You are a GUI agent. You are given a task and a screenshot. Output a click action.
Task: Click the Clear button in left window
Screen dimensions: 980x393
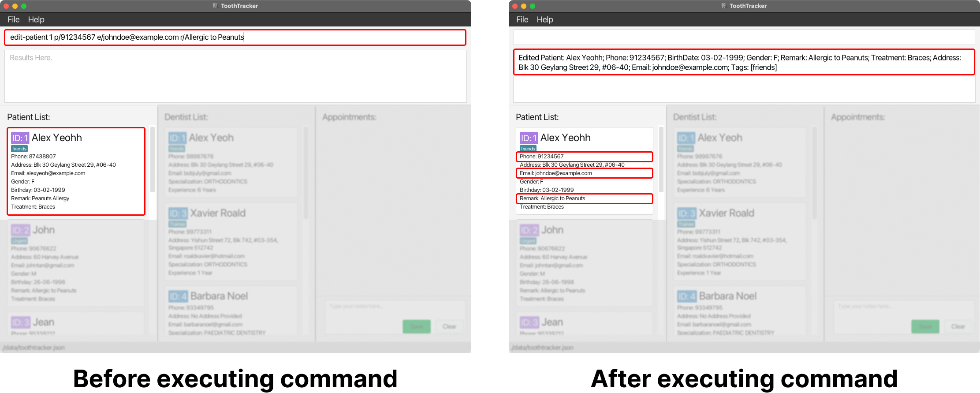click(449, 326)
